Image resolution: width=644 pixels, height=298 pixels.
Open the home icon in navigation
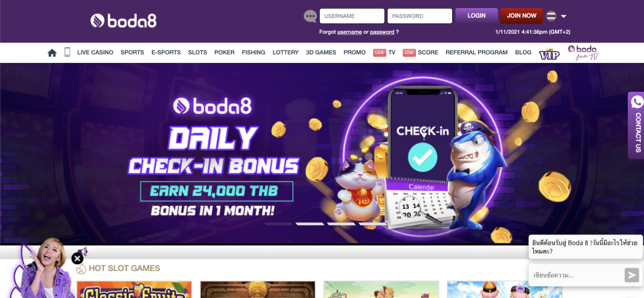(52, 53)
